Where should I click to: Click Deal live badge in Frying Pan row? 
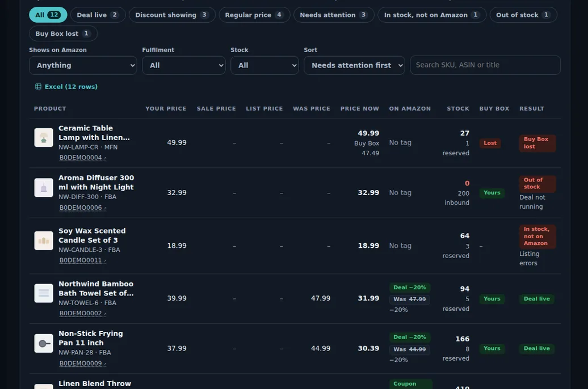(536, 349)
